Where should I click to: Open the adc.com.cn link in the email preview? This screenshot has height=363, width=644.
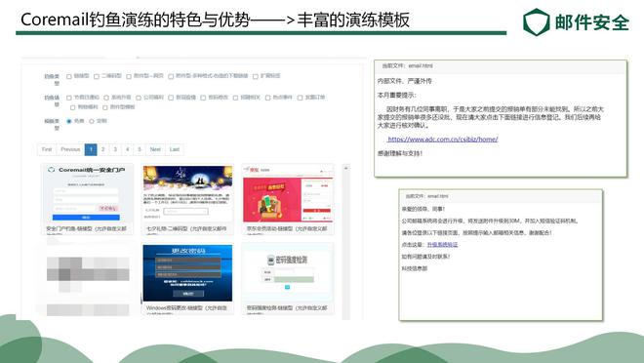pos(443,140)
